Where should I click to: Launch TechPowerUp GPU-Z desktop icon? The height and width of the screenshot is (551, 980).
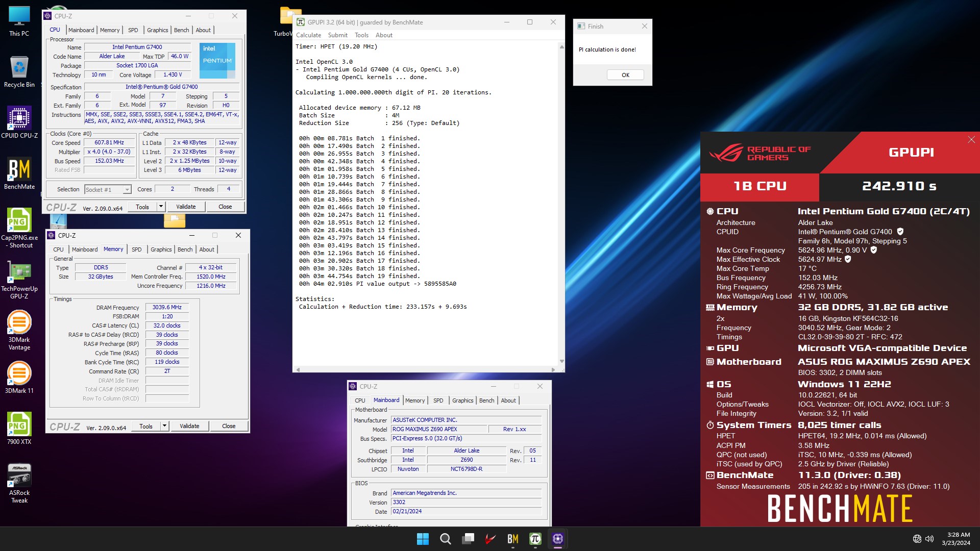[19, 280]
